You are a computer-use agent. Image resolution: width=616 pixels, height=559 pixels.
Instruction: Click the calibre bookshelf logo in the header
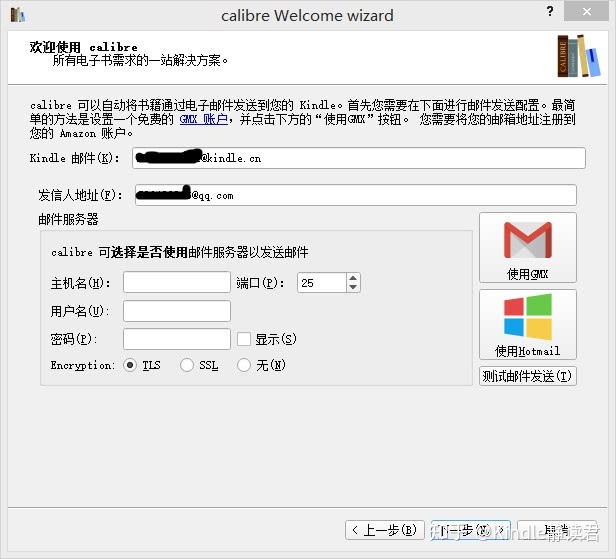579,56
